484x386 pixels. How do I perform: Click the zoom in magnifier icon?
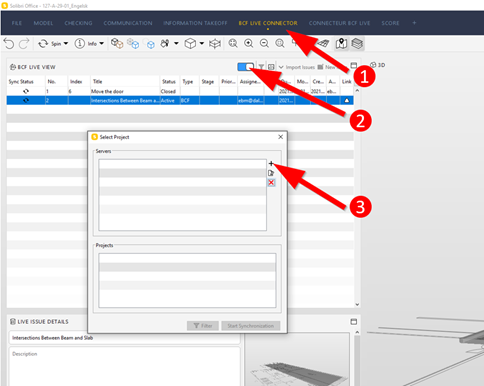tap(249, 43)
